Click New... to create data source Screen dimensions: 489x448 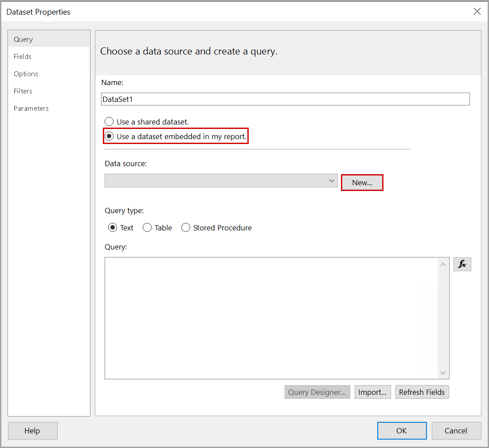coord(362,183)
